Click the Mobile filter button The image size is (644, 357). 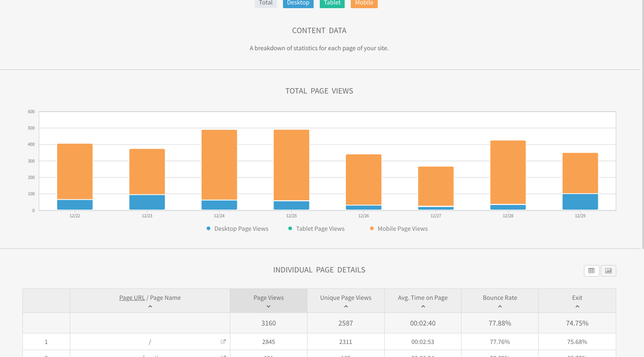tap(364, 3)
